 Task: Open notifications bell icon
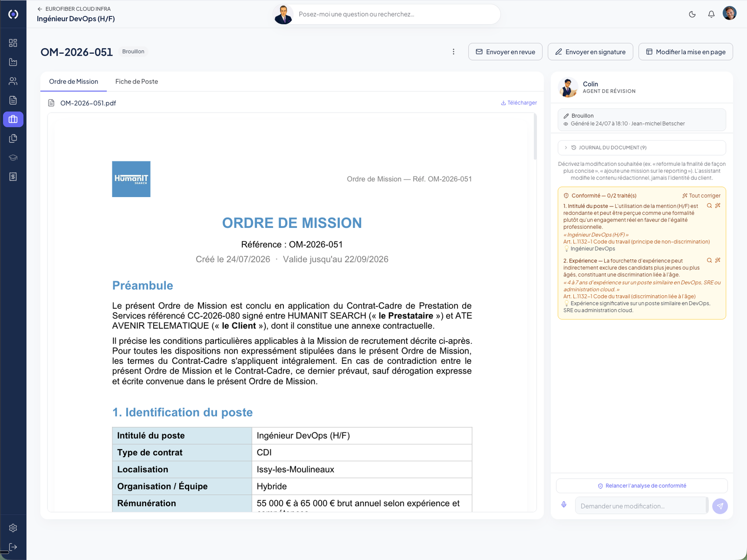pos(711,14)
